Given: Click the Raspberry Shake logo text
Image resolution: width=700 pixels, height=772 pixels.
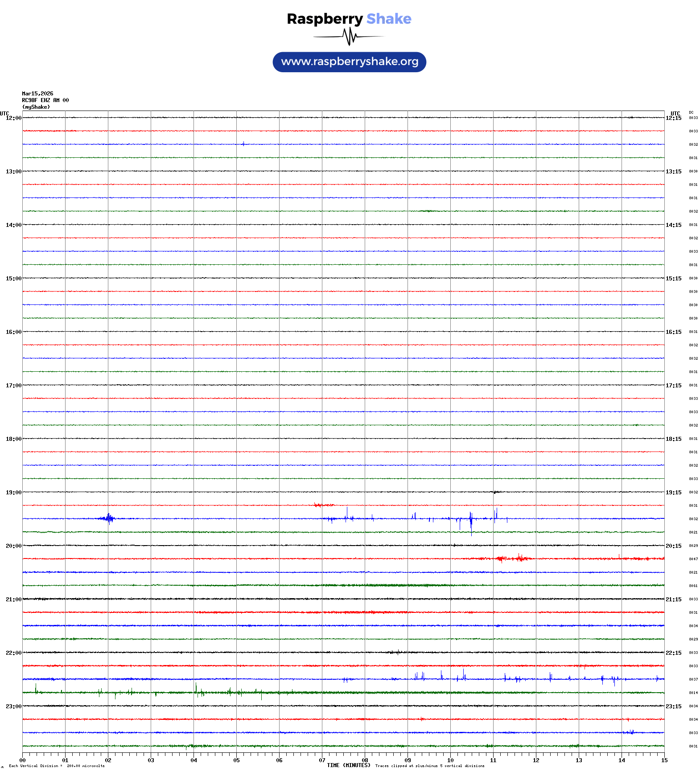Looking at the screenshot, I should [349, 19].
